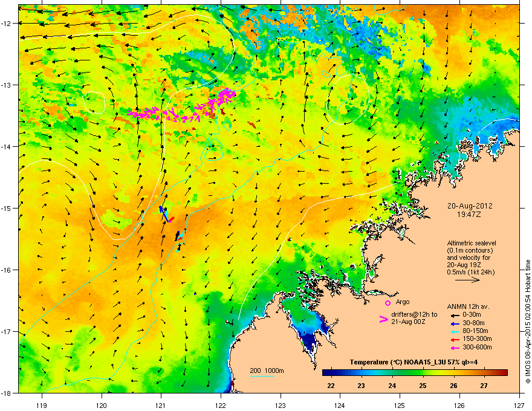Click the '200 1000m' depth label

pos(267,371)
